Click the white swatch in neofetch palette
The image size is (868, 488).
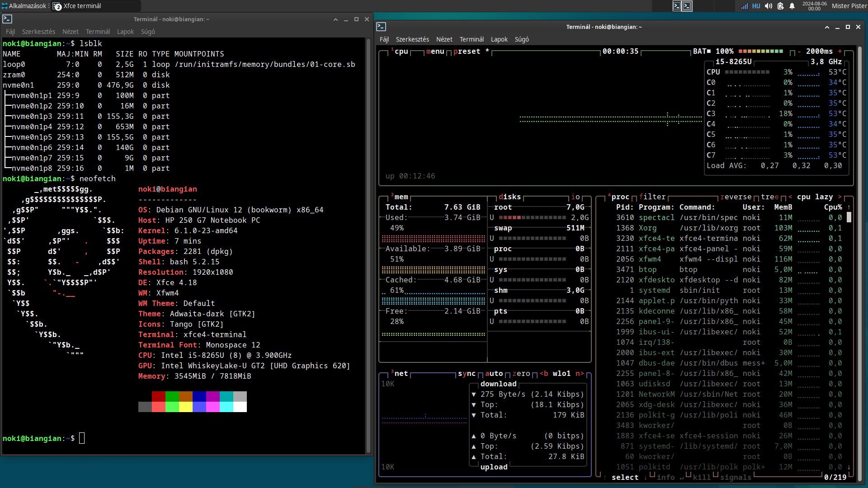coord(240,407)
